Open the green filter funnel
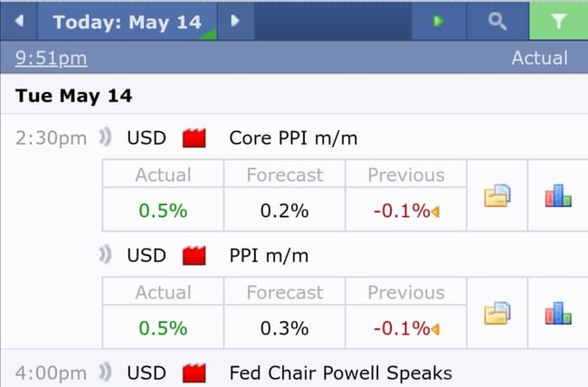This screenshot has width=588, height=387. pyautogui.click(x=557, y=21)
